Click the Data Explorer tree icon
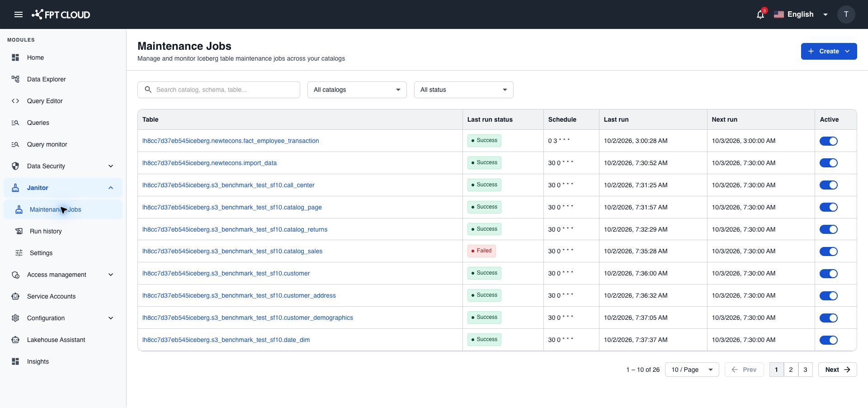 tap(15, 79)
